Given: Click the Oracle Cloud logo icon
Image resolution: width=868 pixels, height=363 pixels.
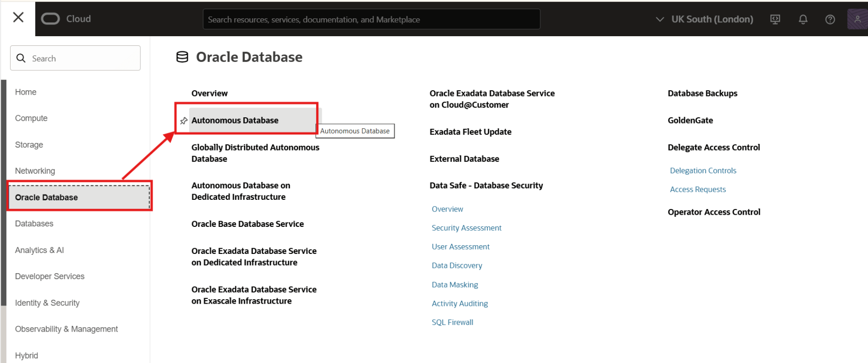Looking at the screenshot, I should click(50, 19).
